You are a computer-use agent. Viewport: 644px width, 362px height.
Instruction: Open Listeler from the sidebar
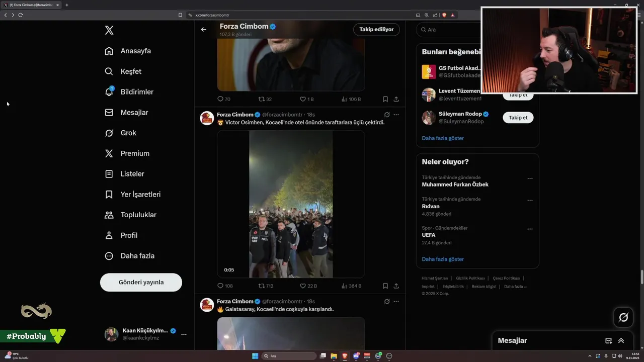pyautogui.click(x=125, y=174)
